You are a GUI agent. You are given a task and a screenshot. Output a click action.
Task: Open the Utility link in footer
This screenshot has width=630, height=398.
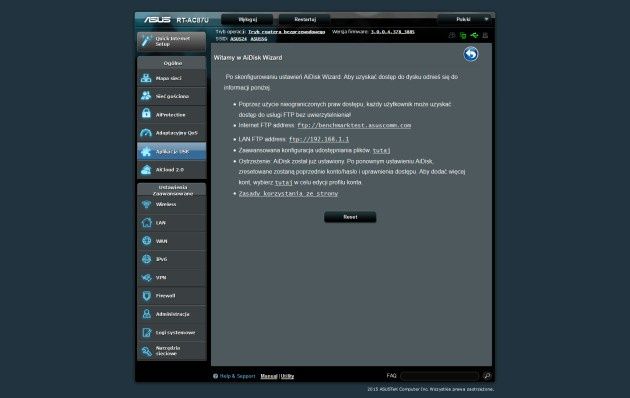pyautogui.click(x=287, y=376)
